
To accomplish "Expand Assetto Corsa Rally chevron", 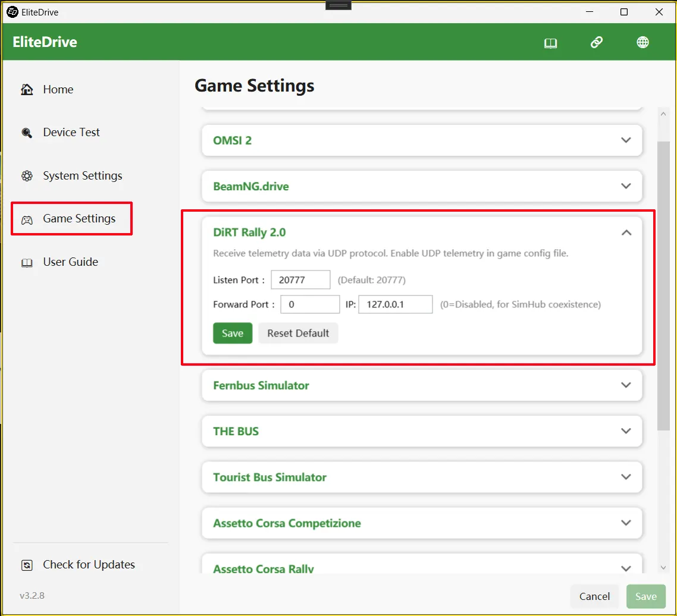I will click(x=626, y=568).
